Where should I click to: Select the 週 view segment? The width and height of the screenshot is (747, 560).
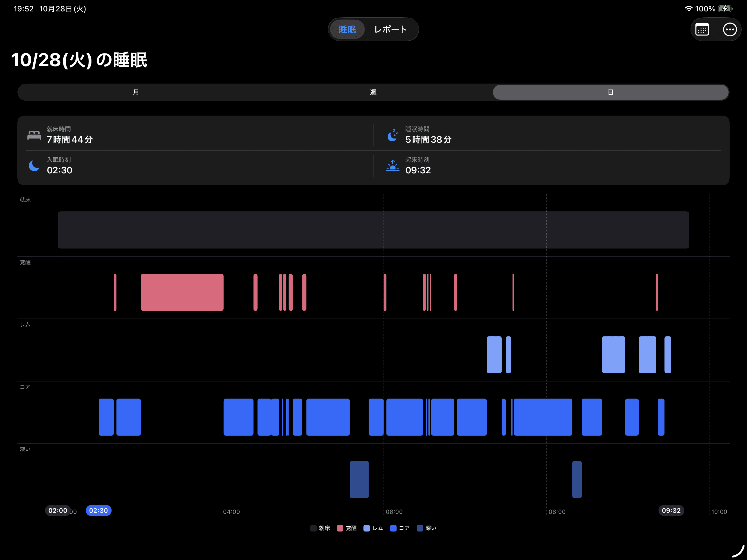coord(373,92)
